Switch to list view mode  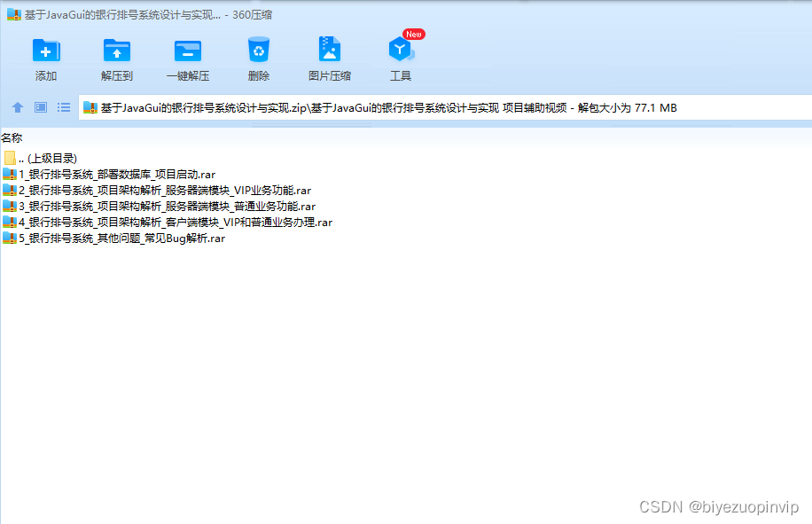[63, 107]
